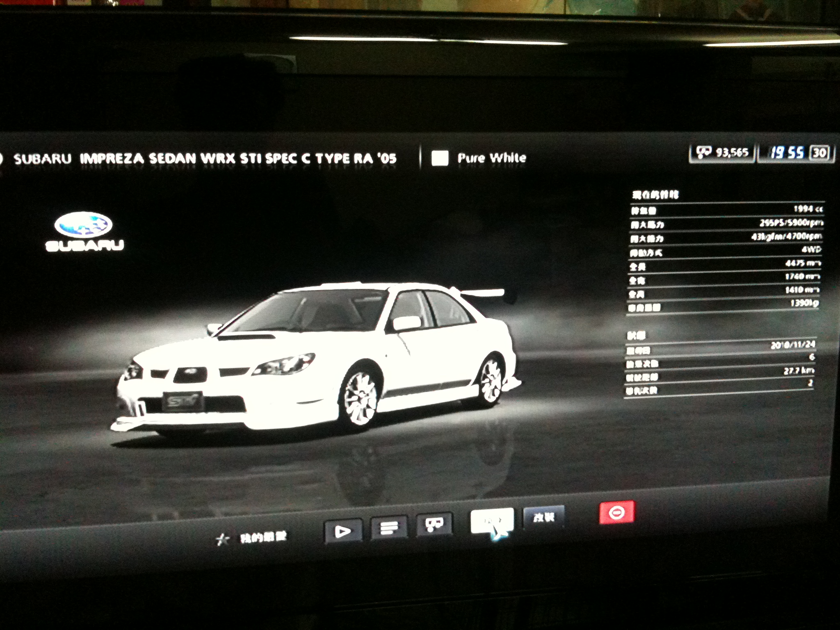Screen dimensions: 840x630
Task: Click the number 30 level box
Action: point(819,153)
